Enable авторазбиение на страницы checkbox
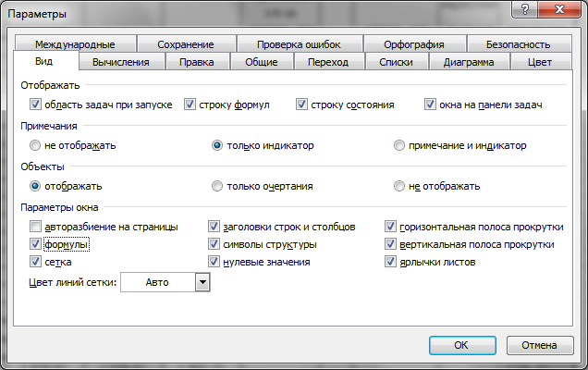Viewport: 588px width, 370px height. (x=36, y=227)
